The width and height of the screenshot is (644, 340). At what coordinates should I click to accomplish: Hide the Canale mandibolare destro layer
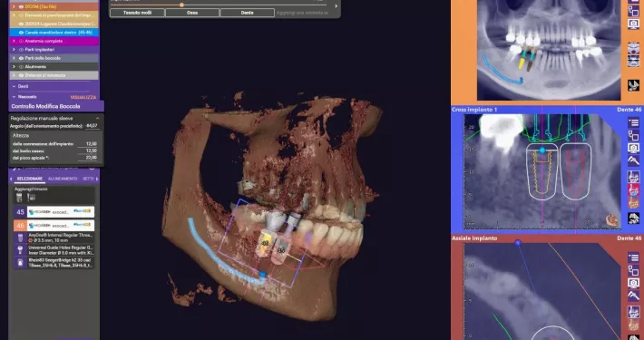[x=21, y=33]
